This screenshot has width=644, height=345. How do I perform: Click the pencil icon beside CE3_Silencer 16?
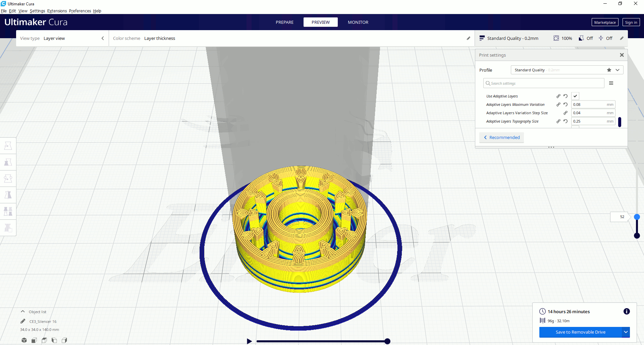click(23, 321)
